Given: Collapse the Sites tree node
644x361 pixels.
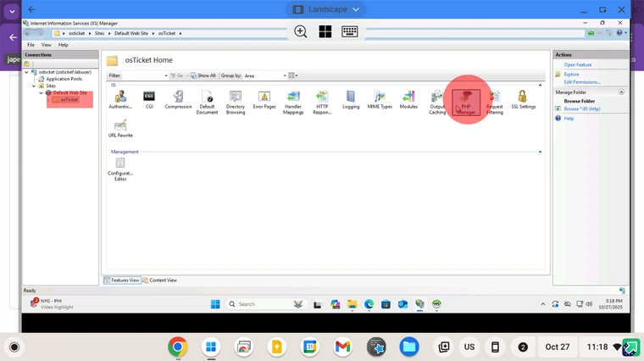Looking at the screenshot, I should coord(34,86).
